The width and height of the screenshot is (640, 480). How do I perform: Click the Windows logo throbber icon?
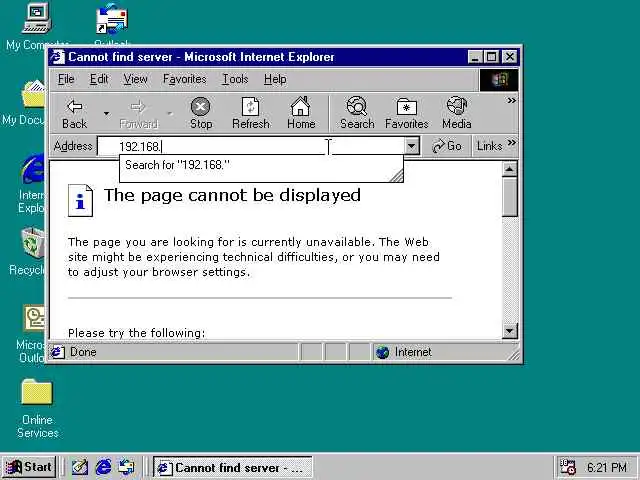pos(499,80)
